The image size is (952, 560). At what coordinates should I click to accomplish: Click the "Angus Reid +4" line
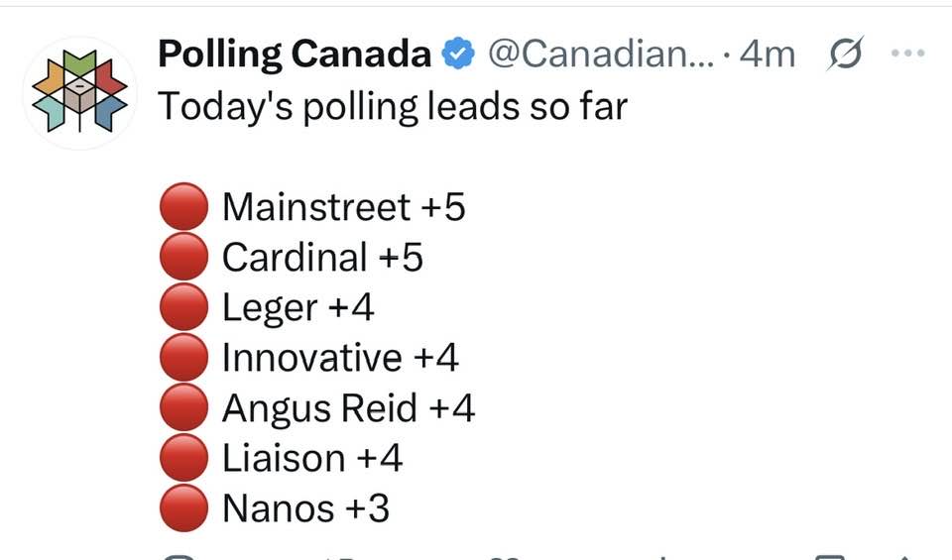(x=348, y=408)
